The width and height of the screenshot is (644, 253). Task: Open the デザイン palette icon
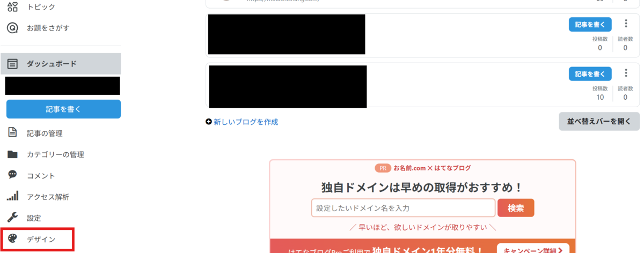pos(12,239)
